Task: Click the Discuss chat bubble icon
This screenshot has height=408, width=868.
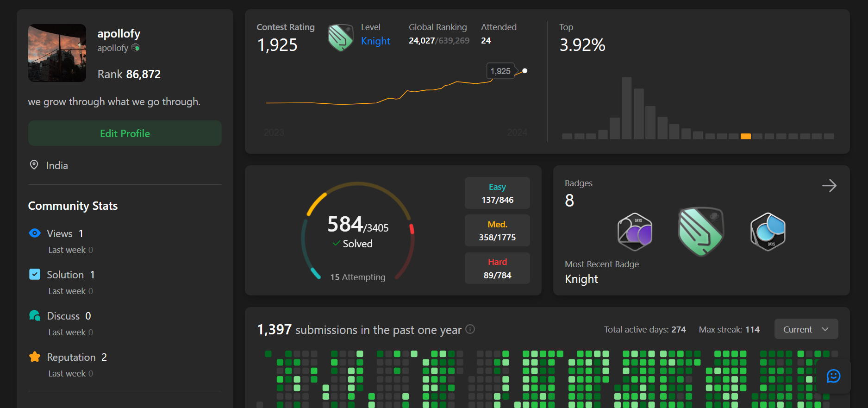Action: tap(35, 316)
